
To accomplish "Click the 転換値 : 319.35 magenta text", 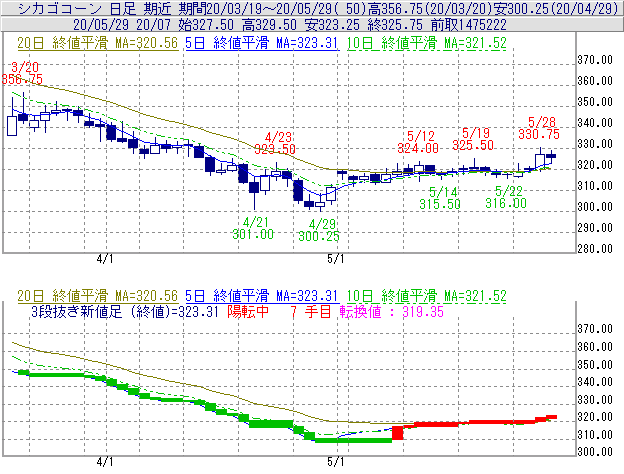I will click(392, 312).
